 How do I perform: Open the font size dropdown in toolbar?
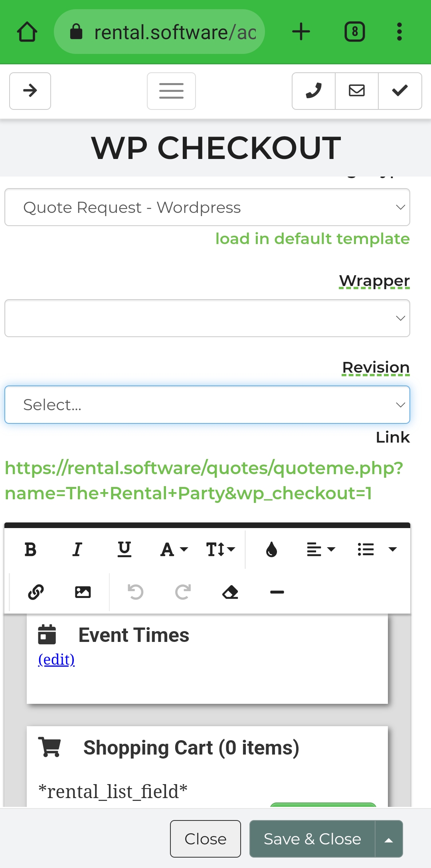tap(220, 550)
